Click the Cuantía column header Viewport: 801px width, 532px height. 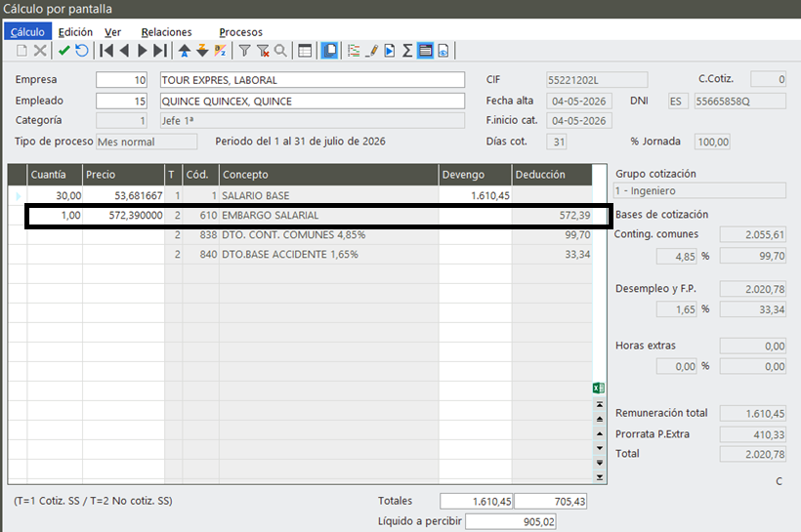tap(54, 175)
